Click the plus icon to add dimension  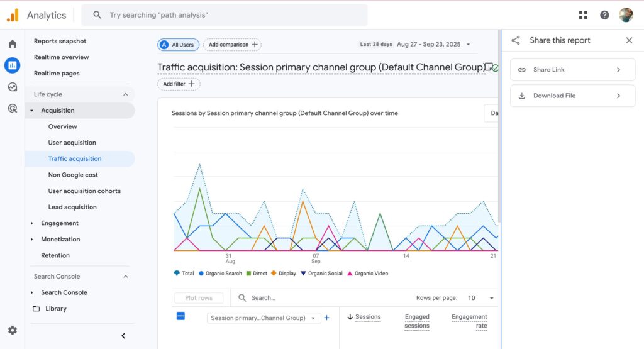click(x=326, y=318)
